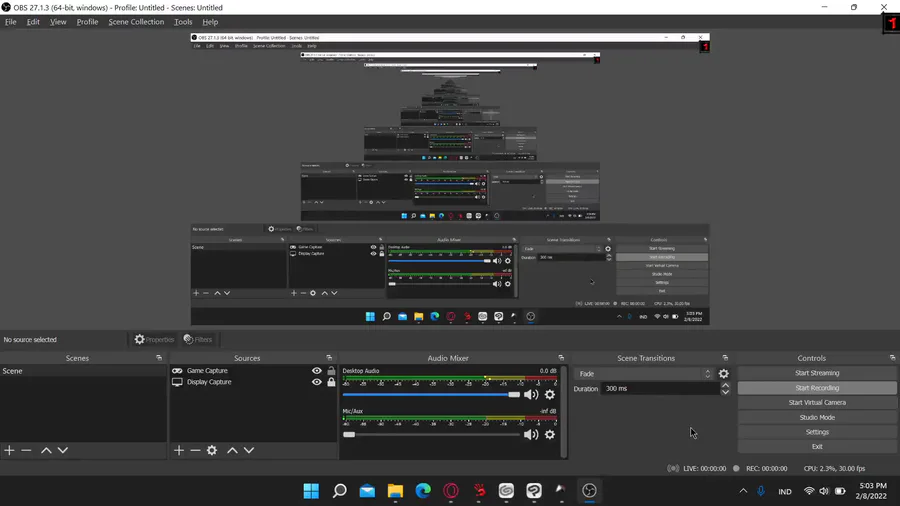Open Edit menu

point(33,22)
